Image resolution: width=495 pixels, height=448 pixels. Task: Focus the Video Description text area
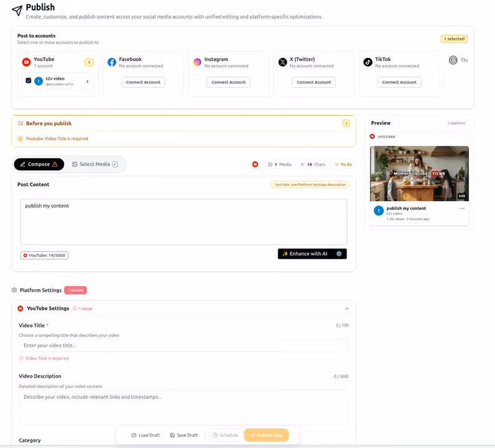pos(183,407)
